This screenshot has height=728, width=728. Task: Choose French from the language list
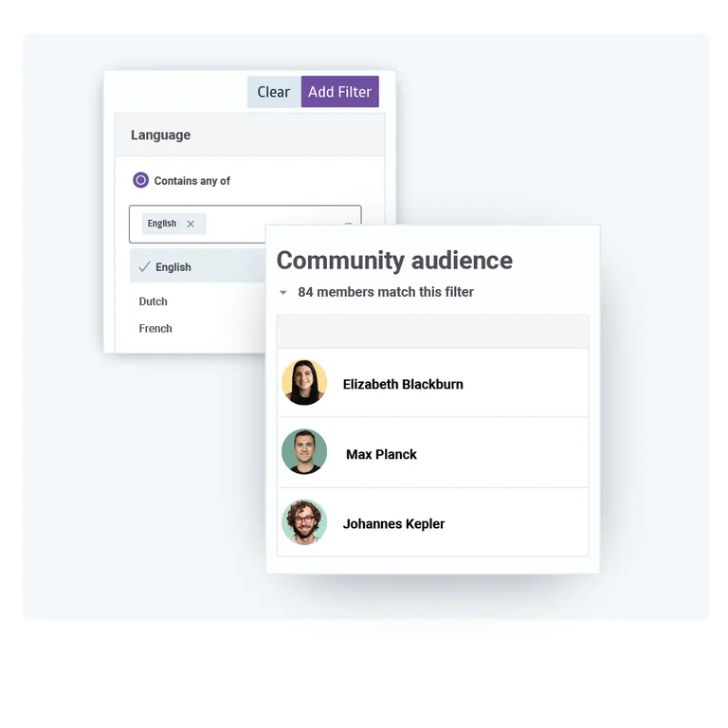(155, 329)
